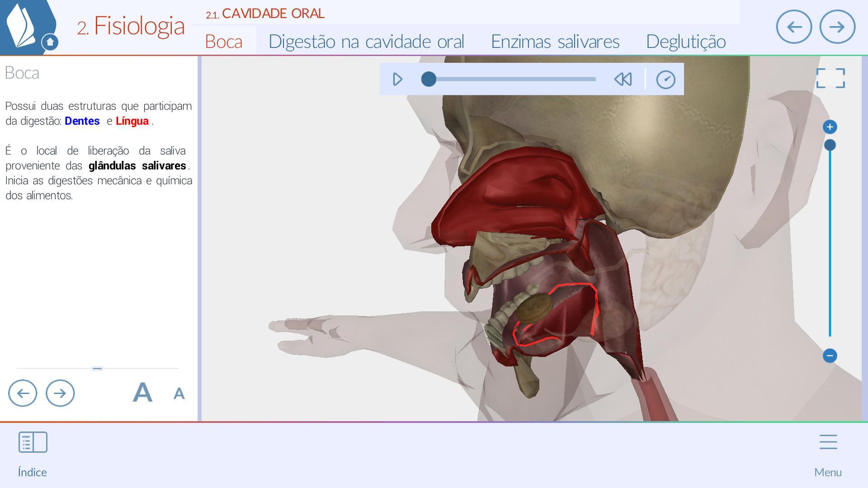Screen dimensions: 868x488
Task: Play the 3D animation
Action: pyautogui.click(x=397, y=79)
